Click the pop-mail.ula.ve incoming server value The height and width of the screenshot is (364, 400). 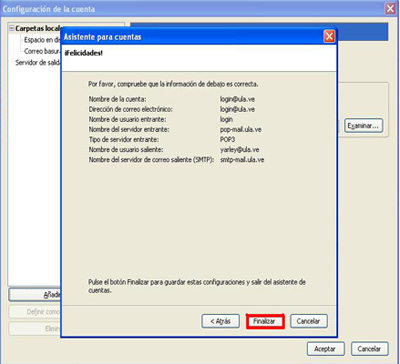pyautogui.click(x=241, y=130)
